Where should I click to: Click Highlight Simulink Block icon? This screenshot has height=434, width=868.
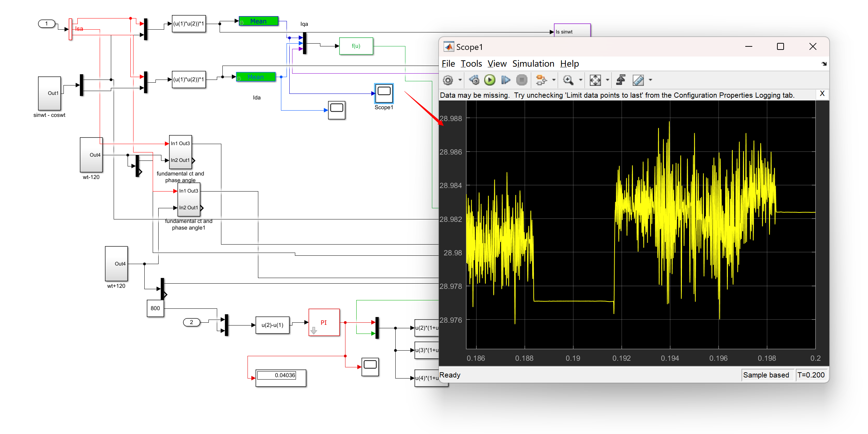point(541,80)
